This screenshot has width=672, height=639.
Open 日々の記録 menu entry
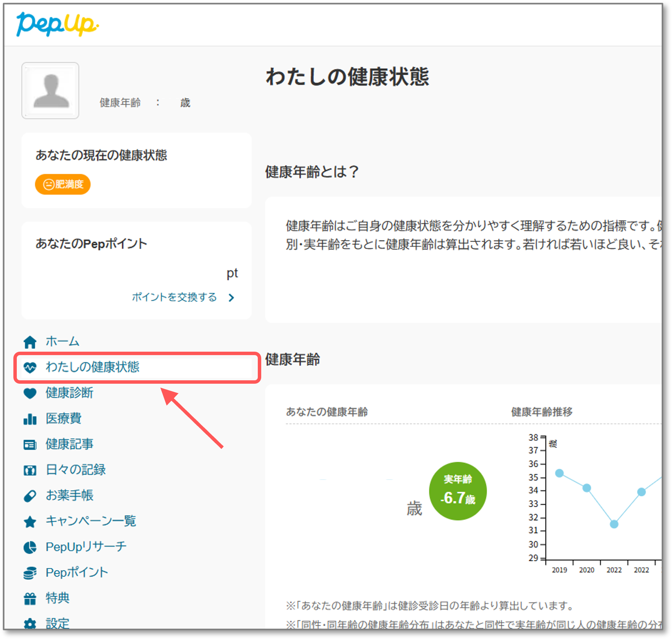tap(76, 470)
